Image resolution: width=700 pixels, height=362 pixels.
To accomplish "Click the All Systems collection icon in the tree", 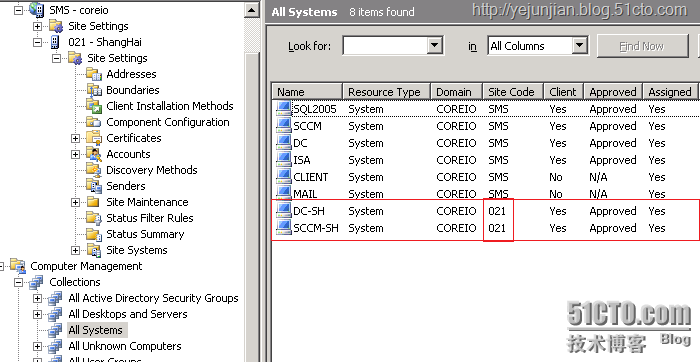I will coord(55,330).
